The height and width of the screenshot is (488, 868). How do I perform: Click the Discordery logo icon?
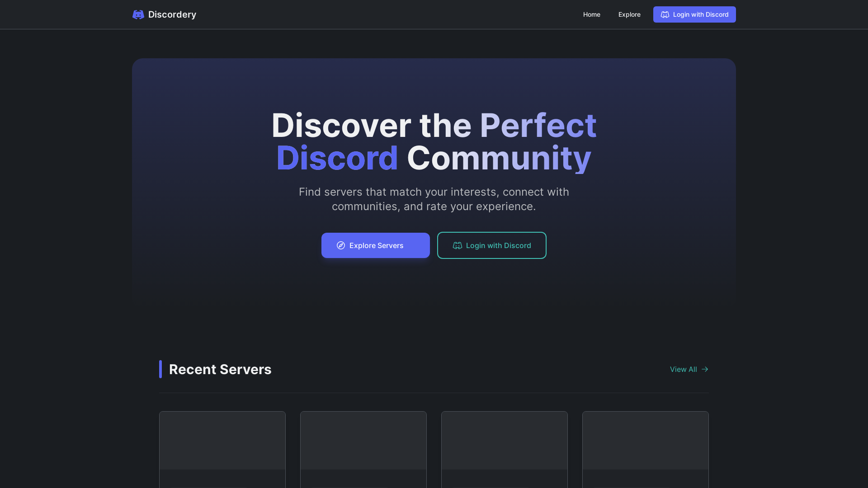pos(138,14)
